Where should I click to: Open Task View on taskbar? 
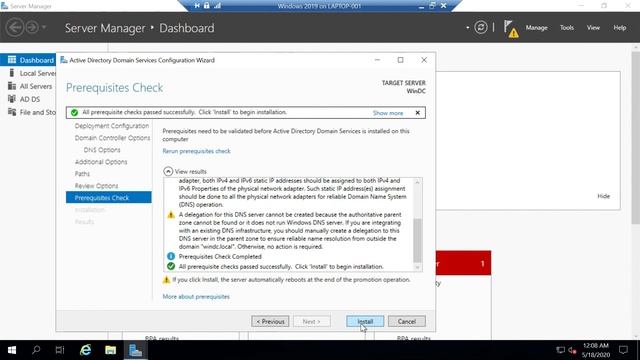tap(60, 350)
